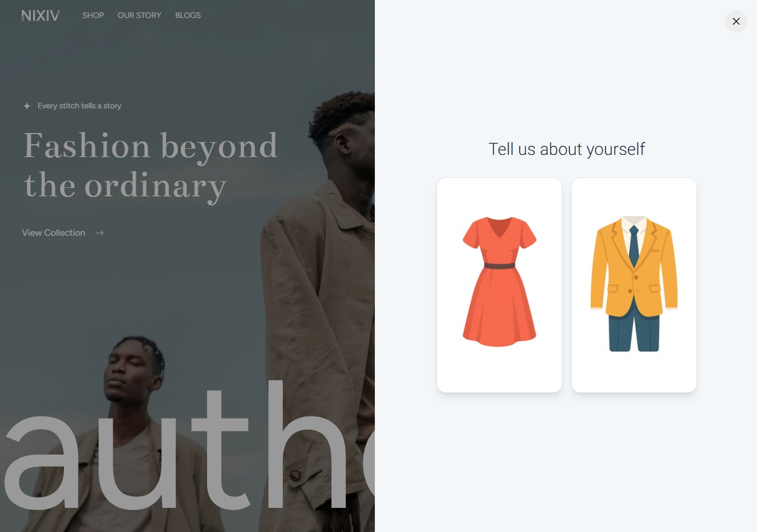The width and height of the screenshot is (757, 532).
Task: Click the Tell us about yourself heading
Action: [x=567, y=149]
